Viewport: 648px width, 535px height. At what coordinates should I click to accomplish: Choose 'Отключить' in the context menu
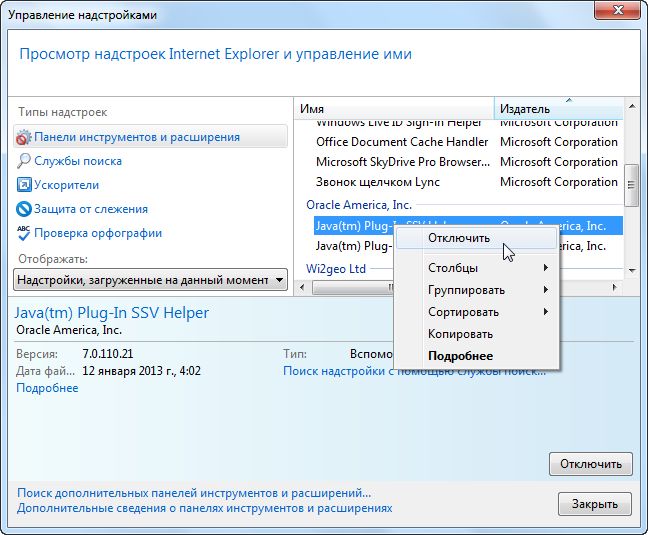pos(459,238)
